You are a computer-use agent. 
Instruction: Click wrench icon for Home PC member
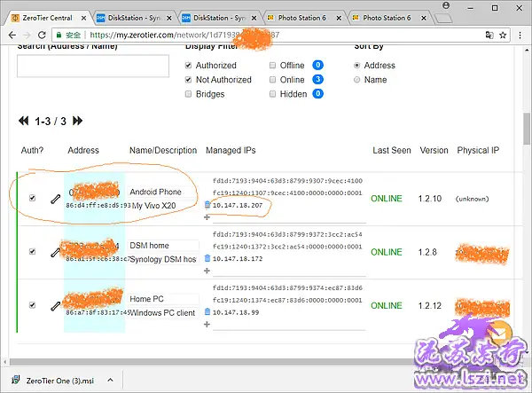tap(55, 306)
